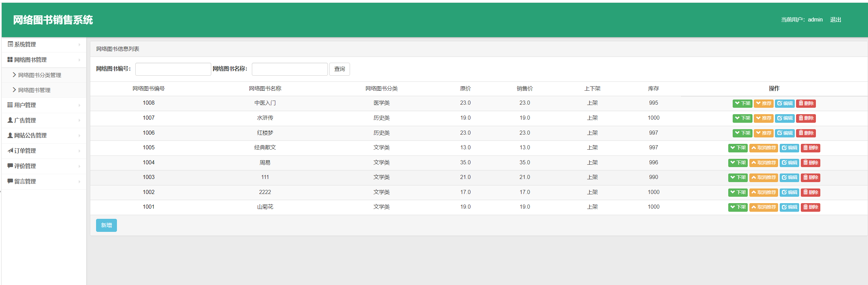Click 取消推荐 for book 1001 山菊花
This screenshot has height=285, width=868.
[763, 207]
